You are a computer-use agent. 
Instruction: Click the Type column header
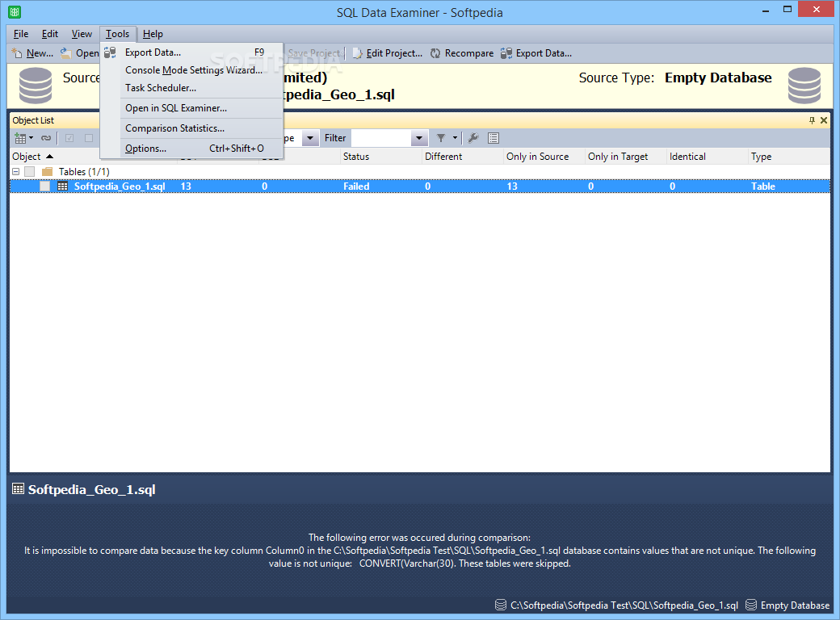789,157
